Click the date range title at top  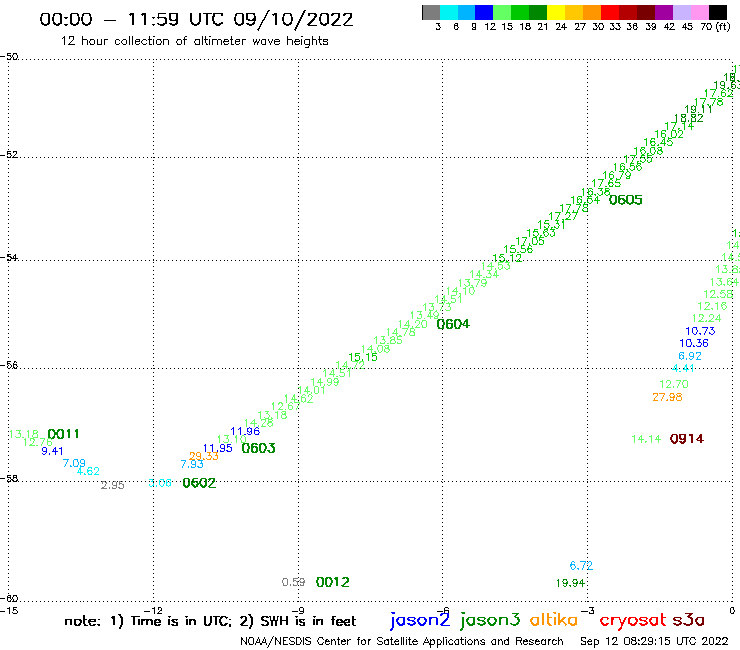pos(196,20)
